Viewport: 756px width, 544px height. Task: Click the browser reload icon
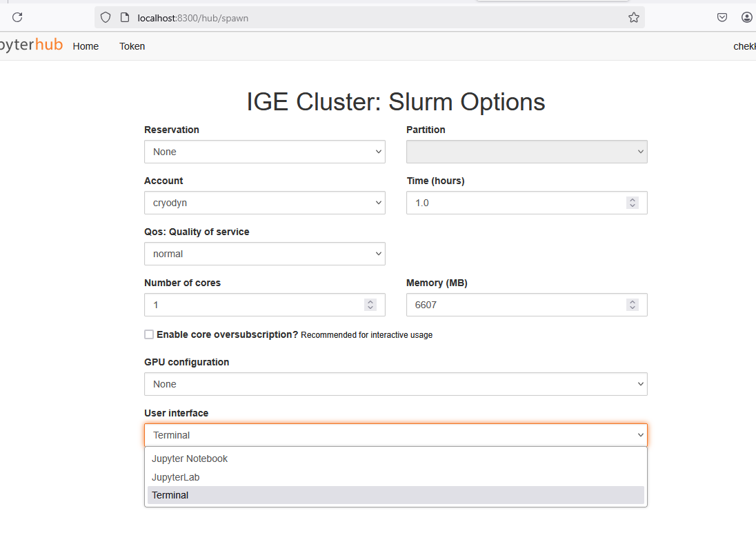point(18,18)
